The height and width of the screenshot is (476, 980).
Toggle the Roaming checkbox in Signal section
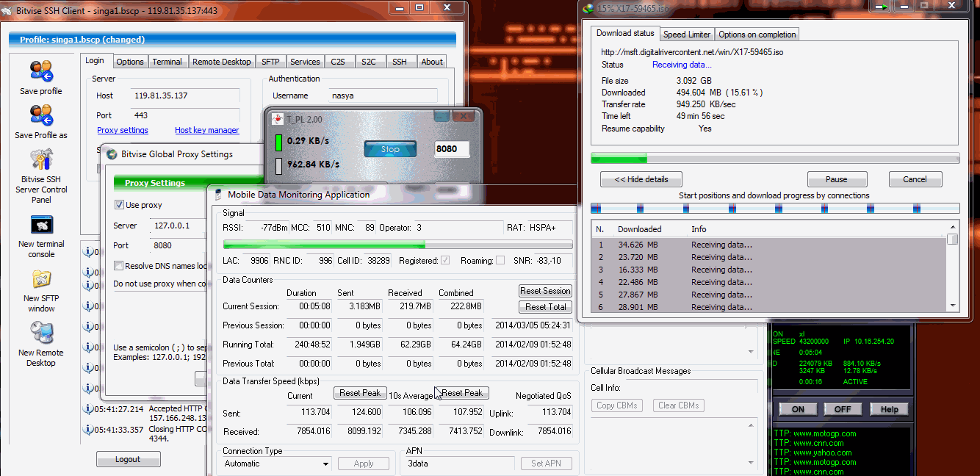pyautogui.click(x=500, y=260)
